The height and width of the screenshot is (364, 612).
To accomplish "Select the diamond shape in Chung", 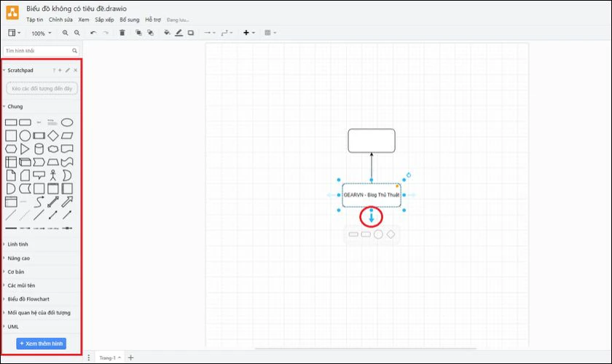I will 53,135.
